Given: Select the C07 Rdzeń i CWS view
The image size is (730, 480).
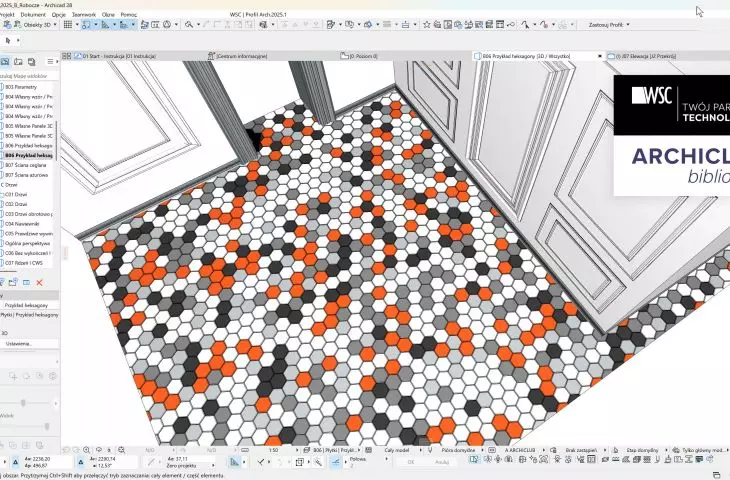Looking at the screenshot, I should [x=24, y=263].
